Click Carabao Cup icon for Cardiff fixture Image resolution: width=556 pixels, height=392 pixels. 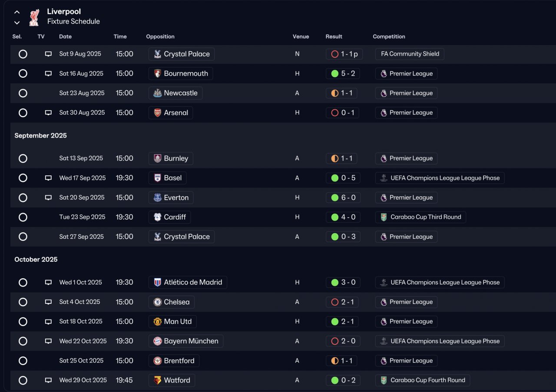click(384, 217)
